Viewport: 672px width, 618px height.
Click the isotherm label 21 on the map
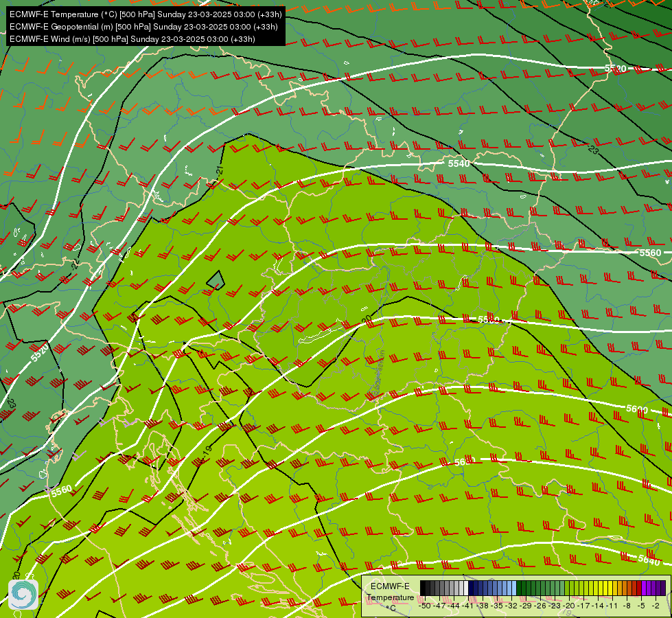tap(220, 170)
